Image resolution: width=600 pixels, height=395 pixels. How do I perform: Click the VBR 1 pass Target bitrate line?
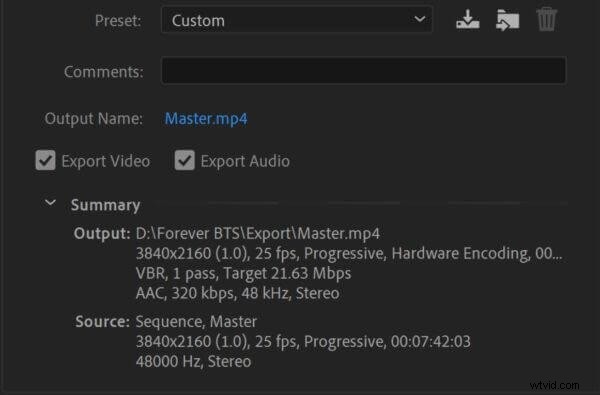[x=243, y=273]
